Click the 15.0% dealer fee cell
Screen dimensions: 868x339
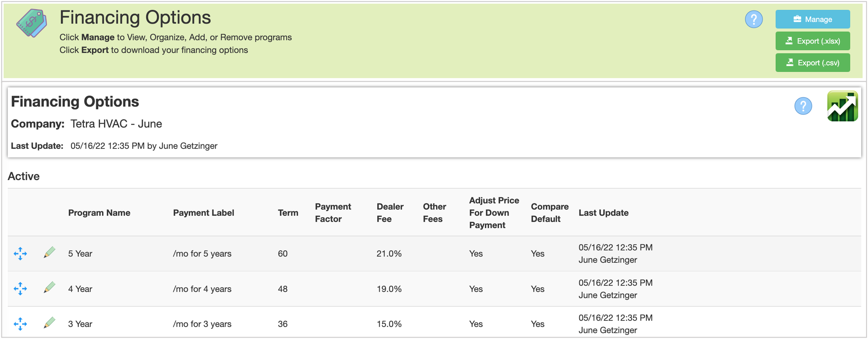point(389,324)
